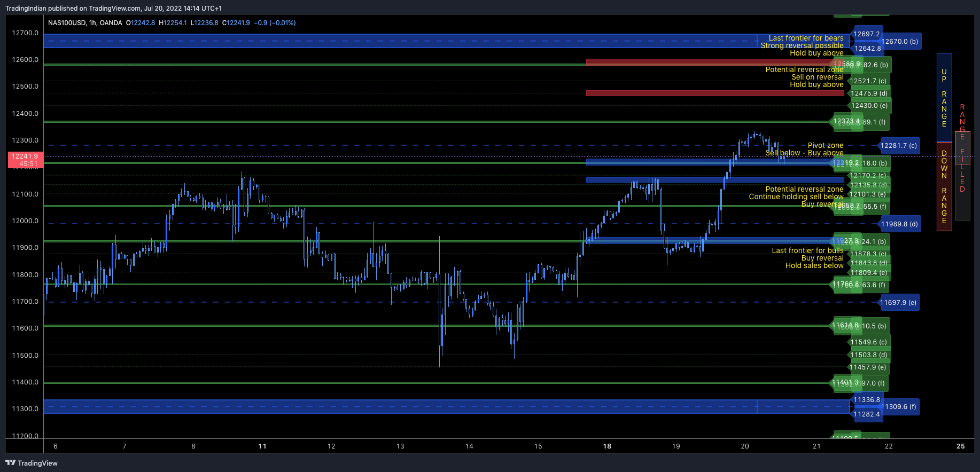This screenshot has height=472, width=980.
Task: Select the high value H12254.1
Action: click(173, 23)
